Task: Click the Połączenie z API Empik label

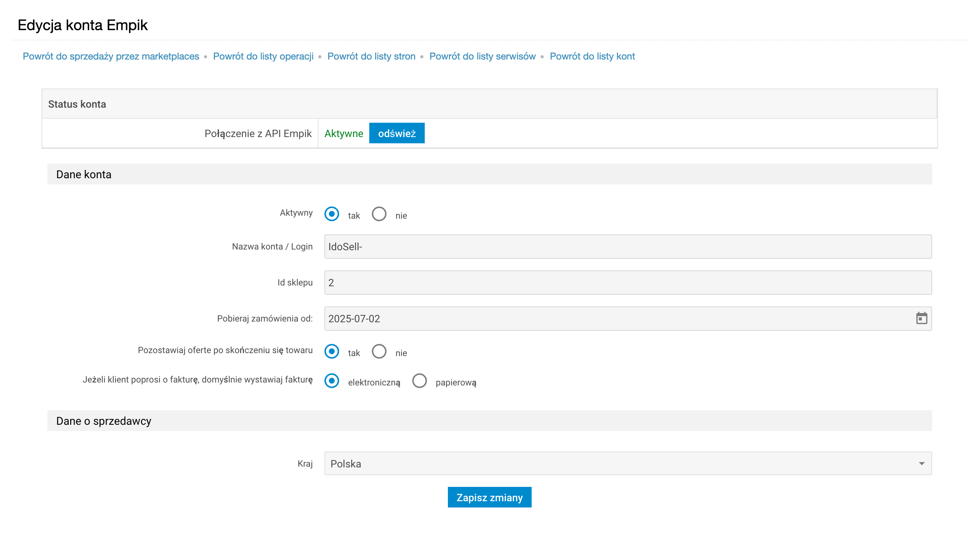Action: (258, 133)
